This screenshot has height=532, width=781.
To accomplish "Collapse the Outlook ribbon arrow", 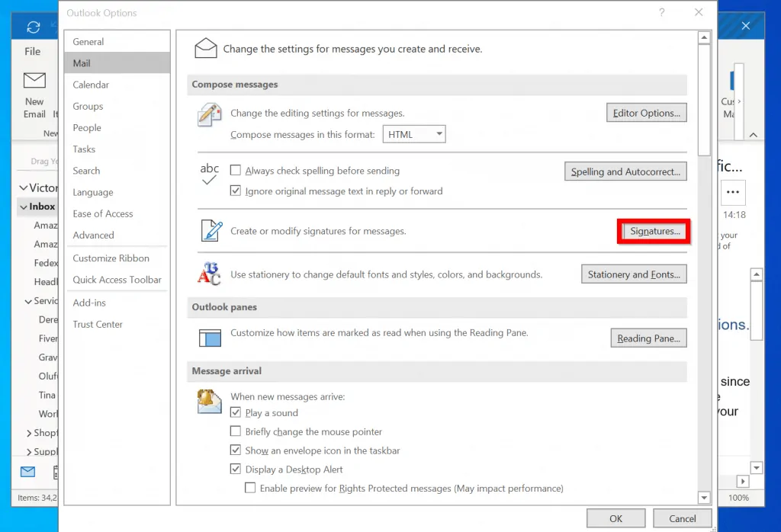I will point(753,135).
